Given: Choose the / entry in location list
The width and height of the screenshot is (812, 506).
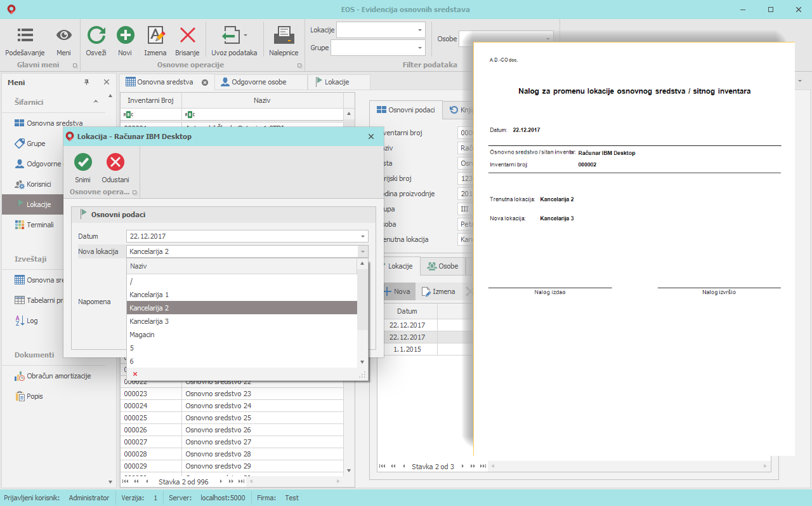Looking at the screenshot, I should (242, 281).
